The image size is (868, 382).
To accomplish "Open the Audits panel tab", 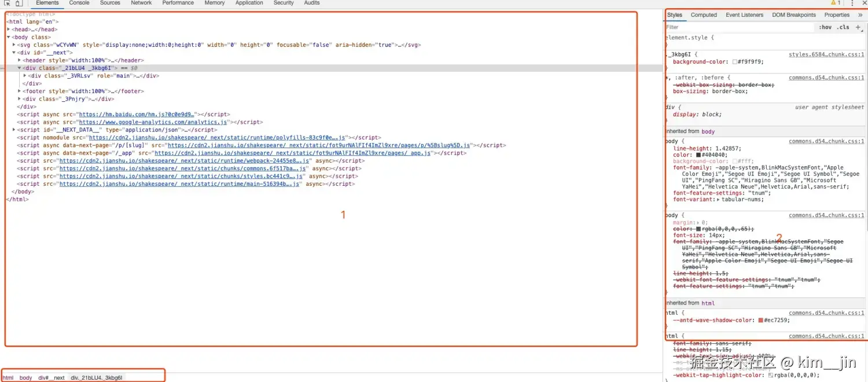I will 312,3.
